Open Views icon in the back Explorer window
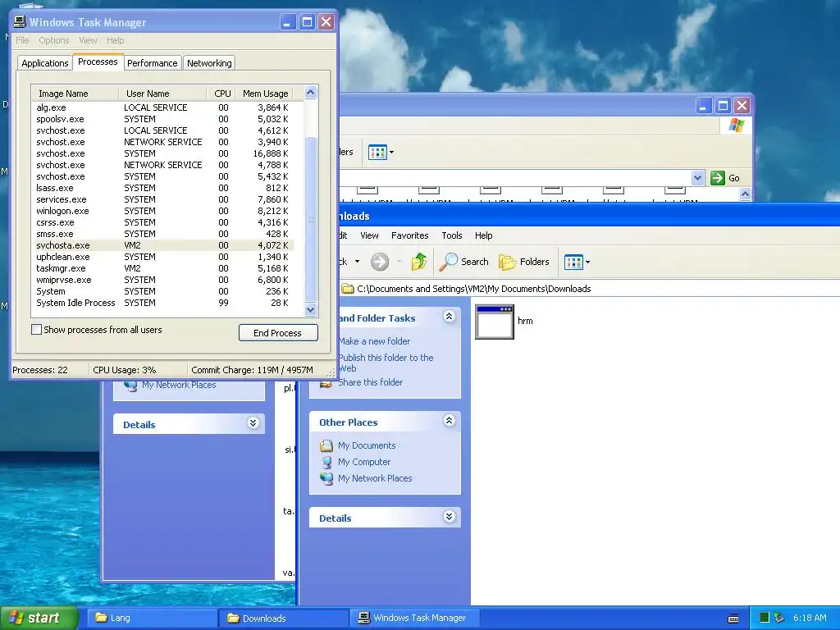Screen dimensions: 840x630 point(377,152)
